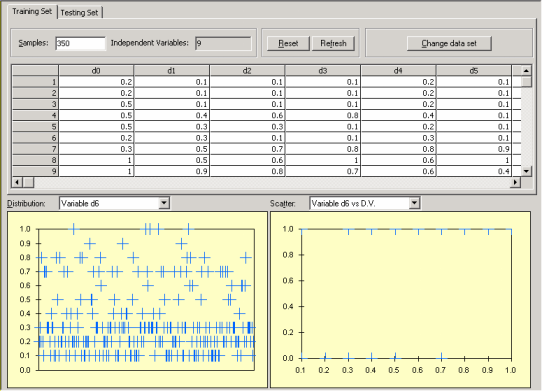The width and height of the screenshot is (542, 391).
Task: Click the Distribution label
Action: pyautogui.click(x=26, y=203)
